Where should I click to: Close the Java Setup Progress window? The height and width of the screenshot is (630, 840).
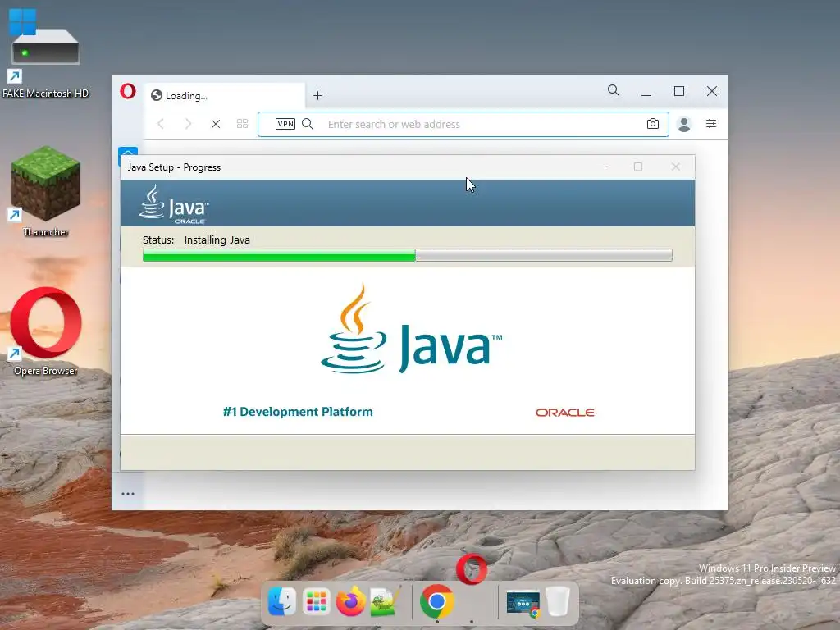coord(676,167)
